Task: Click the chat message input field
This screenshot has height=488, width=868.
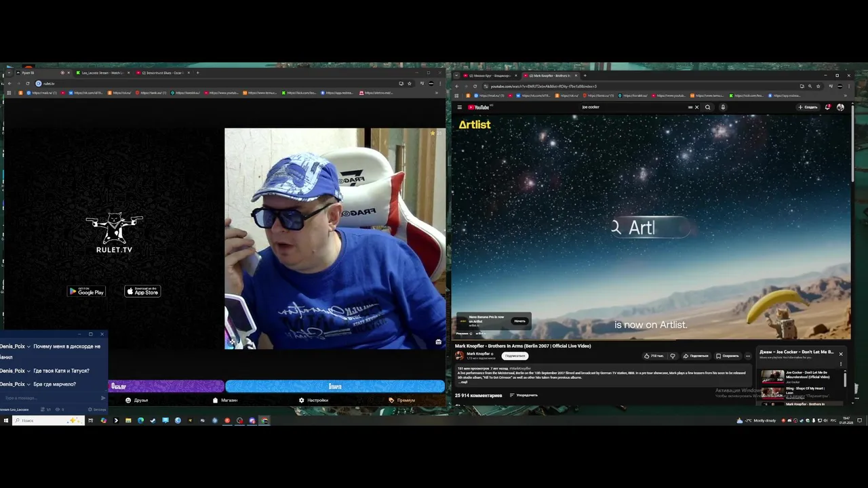Action: coord(50,398)
